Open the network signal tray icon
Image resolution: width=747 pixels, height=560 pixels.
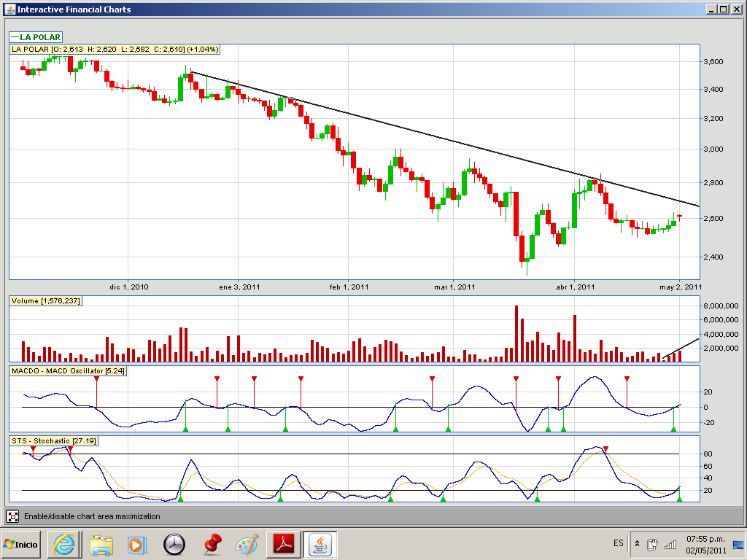coord(670,544)
